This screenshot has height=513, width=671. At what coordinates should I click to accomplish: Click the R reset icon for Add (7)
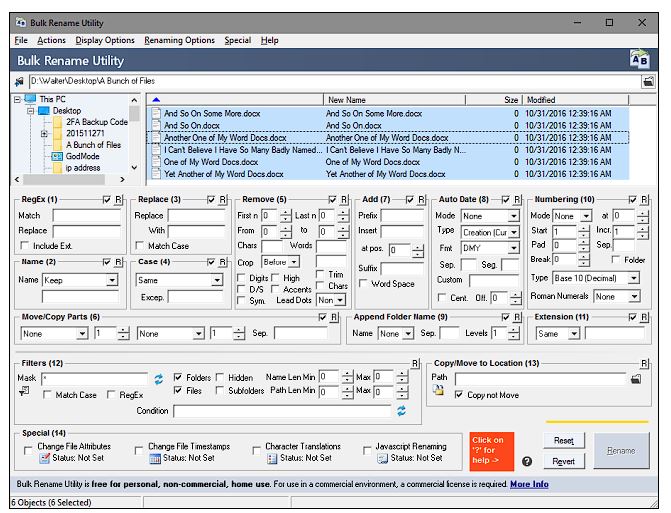422,199
